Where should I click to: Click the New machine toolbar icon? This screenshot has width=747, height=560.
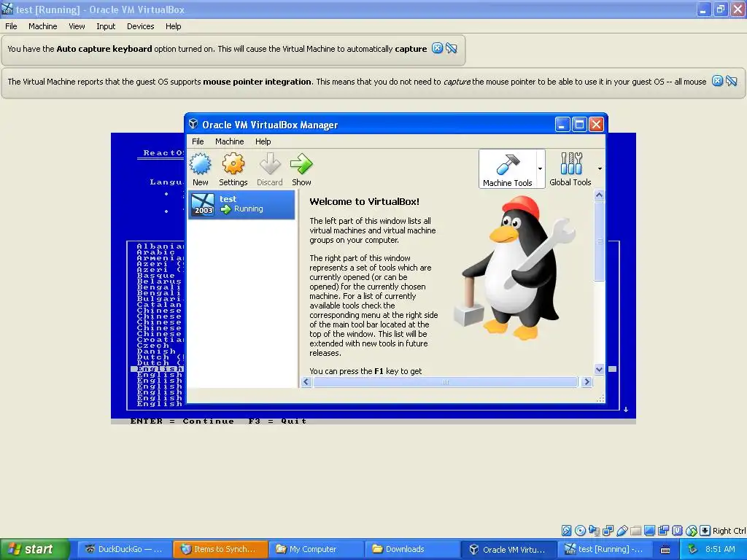200,169
